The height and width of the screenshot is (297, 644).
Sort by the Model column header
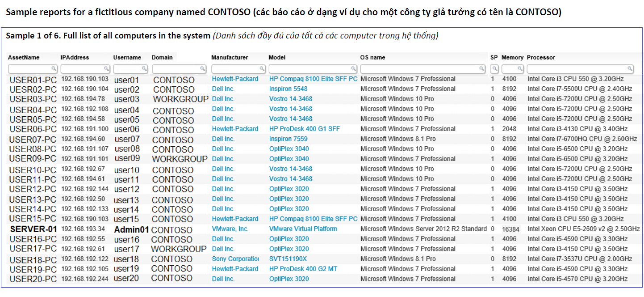point(277,57)
